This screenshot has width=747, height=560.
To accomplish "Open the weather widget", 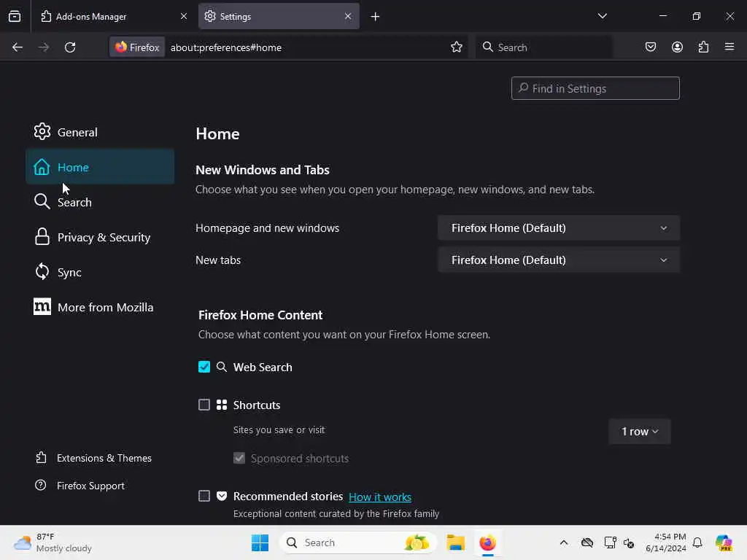I will [x=53, y=542].
